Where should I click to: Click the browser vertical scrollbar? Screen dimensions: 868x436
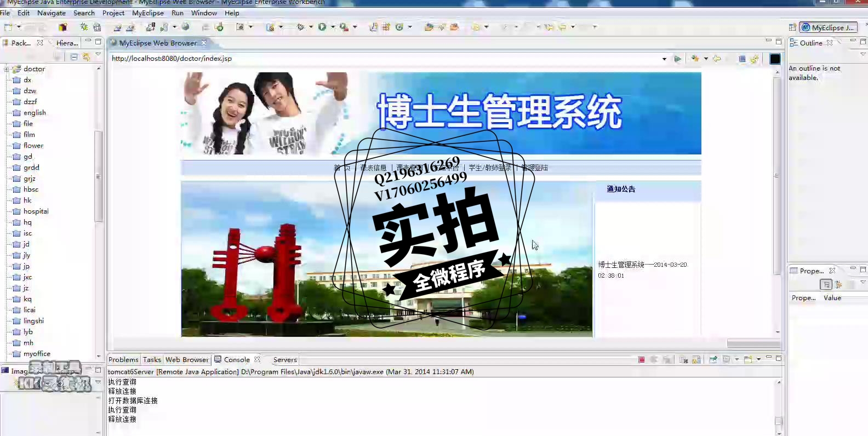(777, 175)
